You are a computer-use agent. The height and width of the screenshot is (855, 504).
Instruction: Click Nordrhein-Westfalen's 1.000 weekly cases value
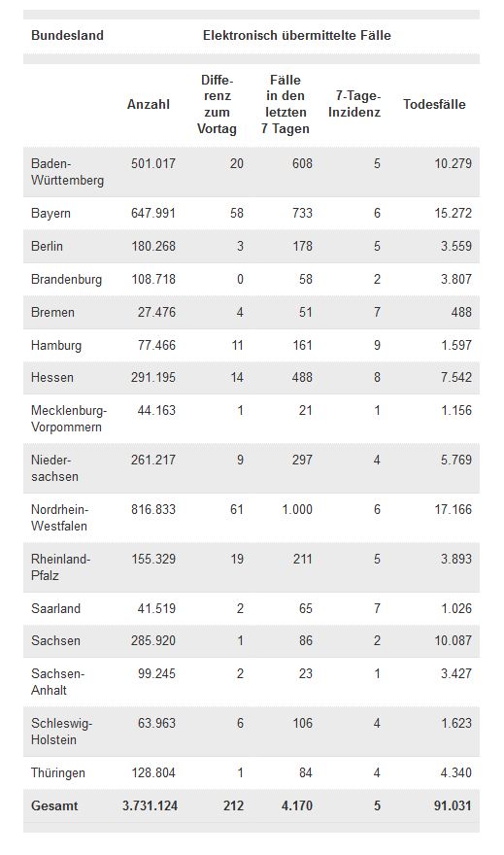point(297,510)
